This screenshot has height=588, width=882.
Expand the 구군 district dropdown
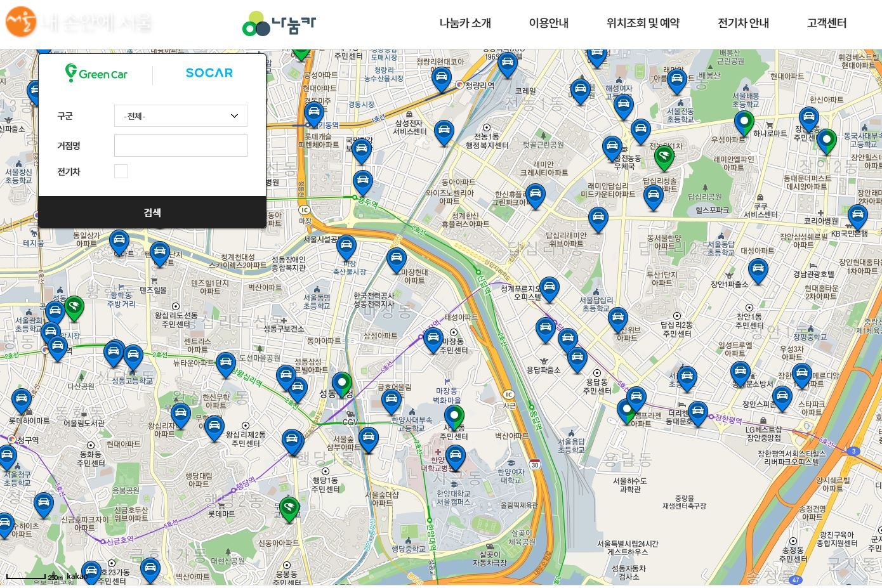coord(181,116)
